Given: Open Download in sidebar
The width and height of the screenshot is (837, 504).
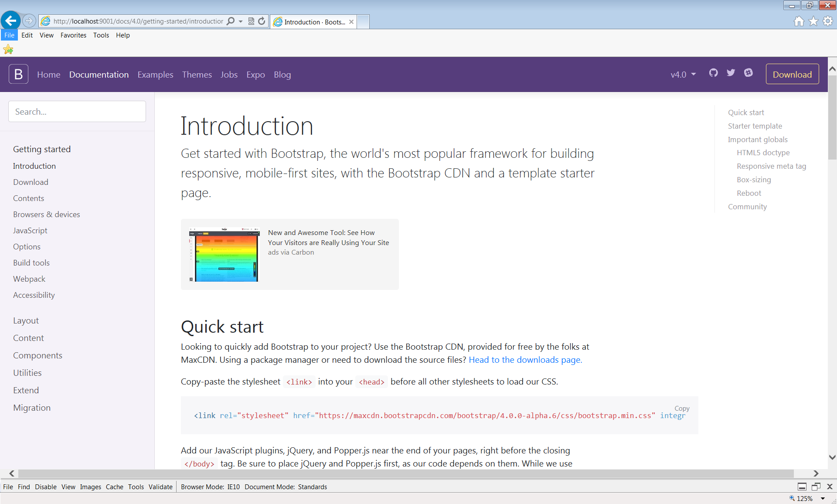Looking at the screenshot, I should (x=31, y=182).
